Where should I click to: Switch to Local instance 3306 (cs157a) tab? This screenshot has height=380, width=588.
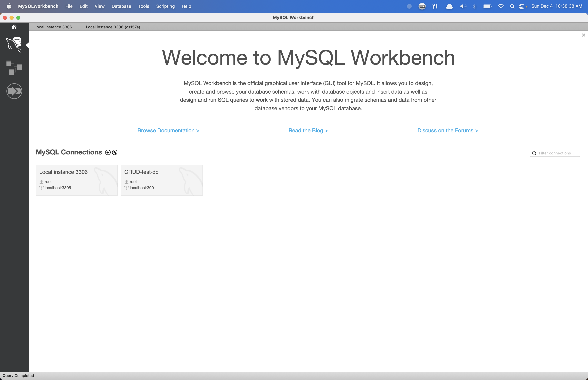113,27
